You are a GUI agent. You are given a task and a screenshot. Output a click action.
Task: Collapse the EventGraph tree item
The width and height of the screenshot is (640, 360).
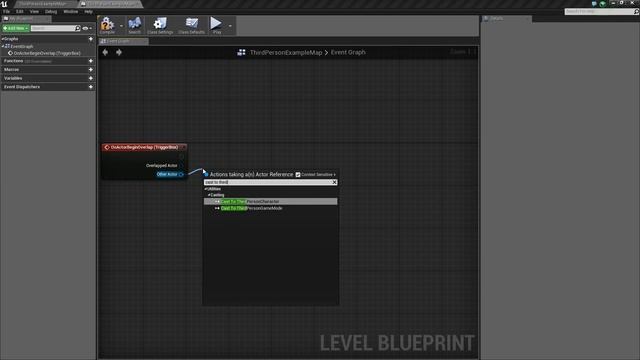click(x=3, y=46)
